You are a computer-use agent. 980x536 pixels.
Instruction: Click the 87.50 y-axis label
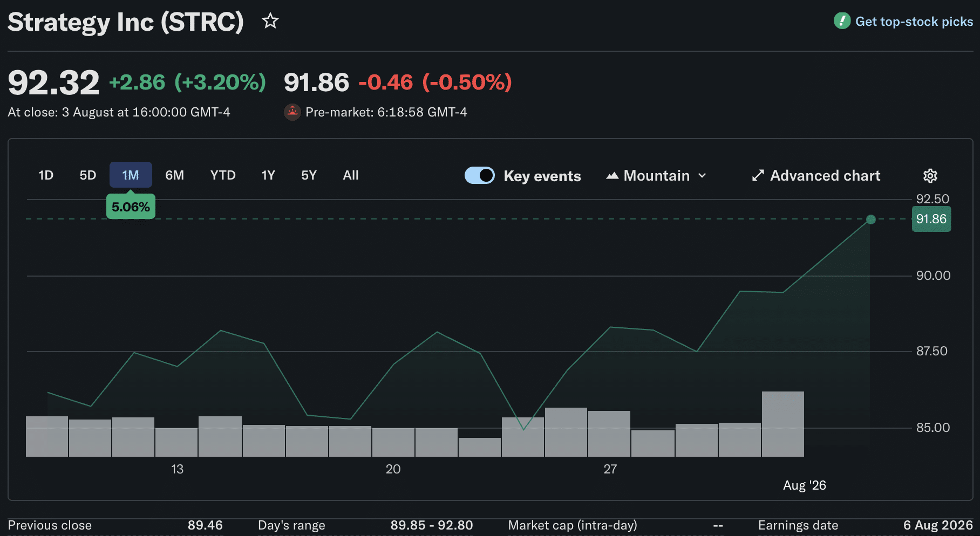[932, 351]
